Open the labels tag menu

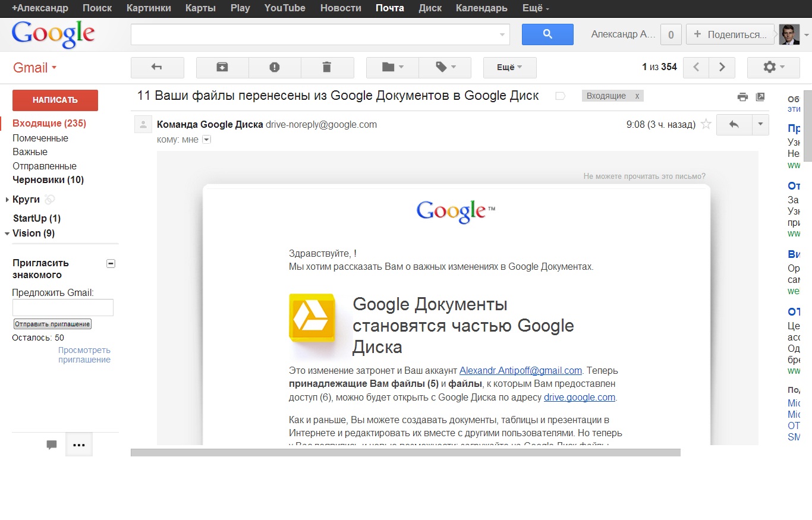click(445, 68)
